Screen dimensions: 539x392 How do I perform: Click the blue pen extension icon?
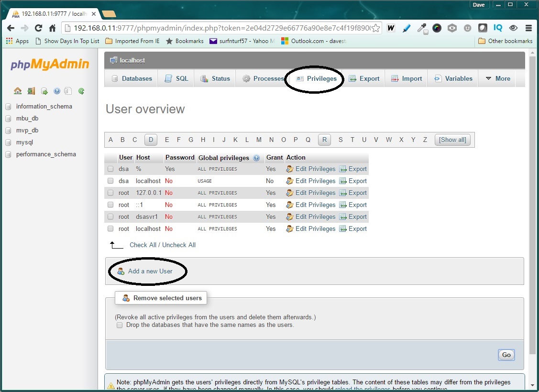pyautogui.click(x=407, y=28)
